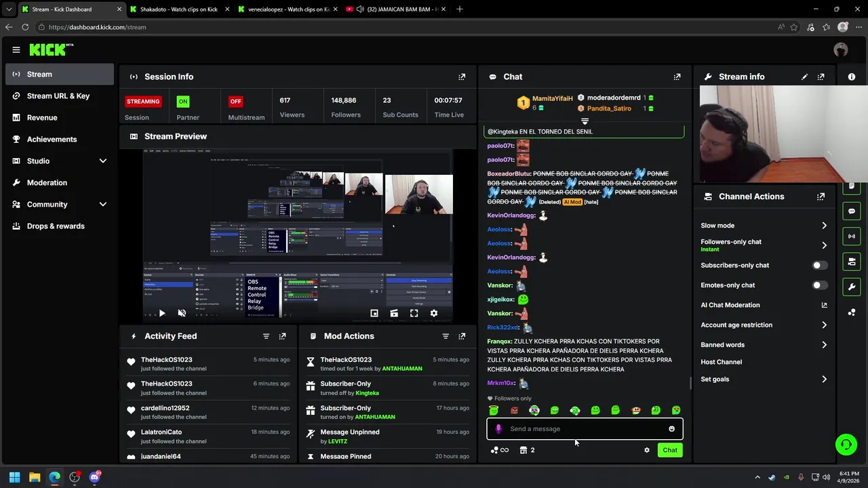Click Host Channel action

click(x=721, y=362)
